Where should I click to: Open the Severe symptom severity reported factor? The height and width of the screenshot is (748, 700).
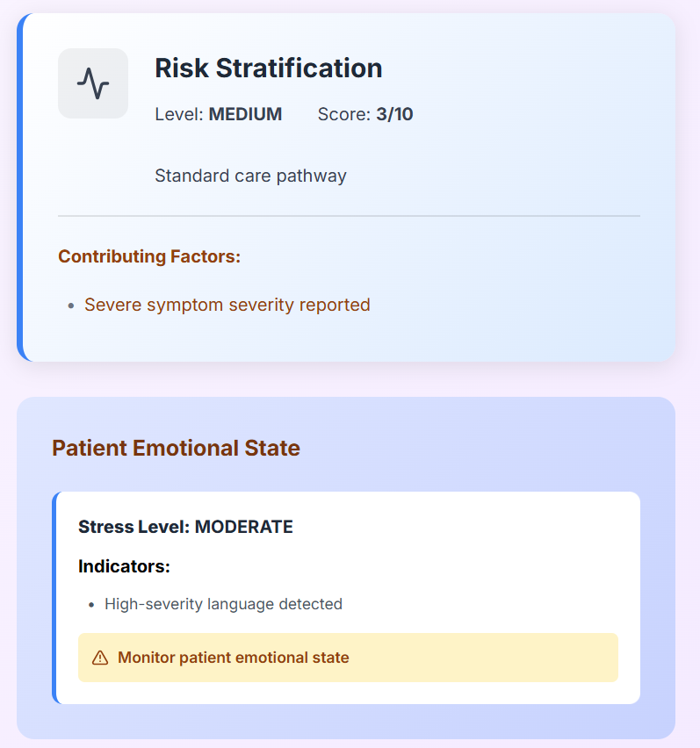[227, 305]
